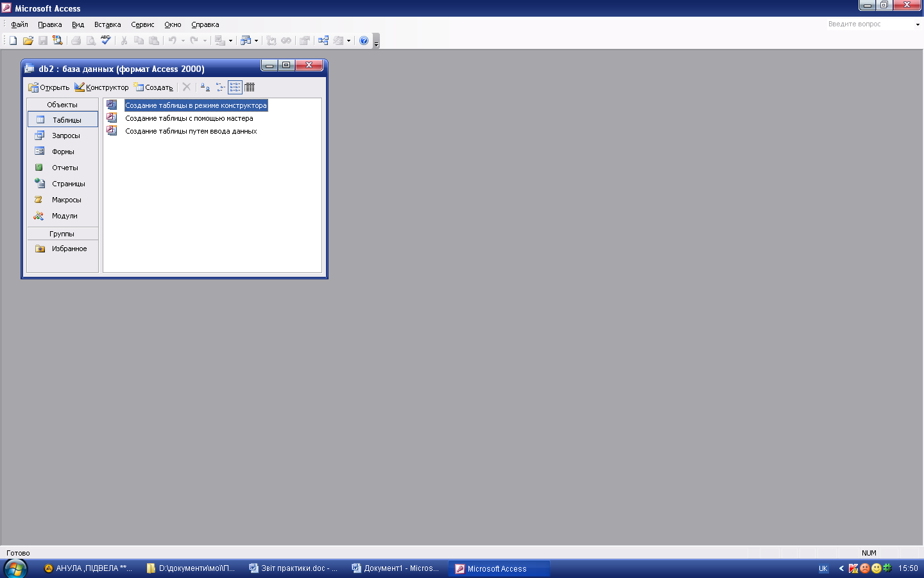The height and width of the screenshot is (578, 924).
Task: Open the Справка menu
Action: 205,24
